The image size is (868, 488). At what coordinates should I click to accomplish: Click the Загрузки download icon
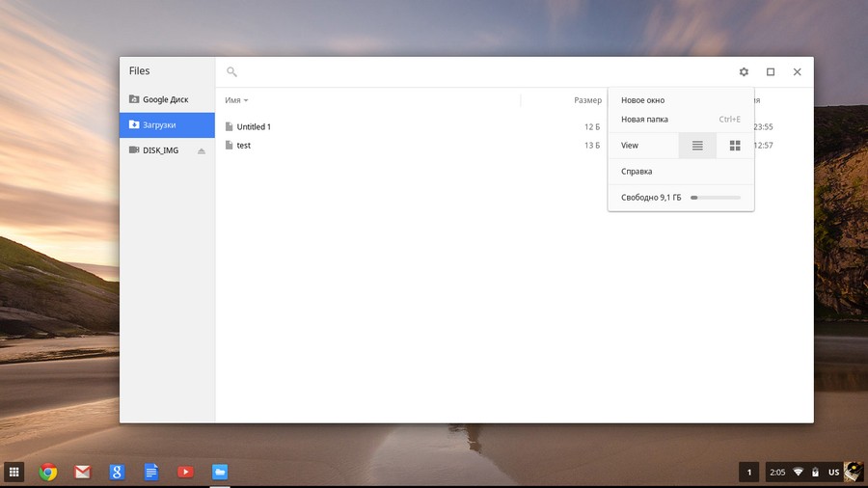[134, 124]
